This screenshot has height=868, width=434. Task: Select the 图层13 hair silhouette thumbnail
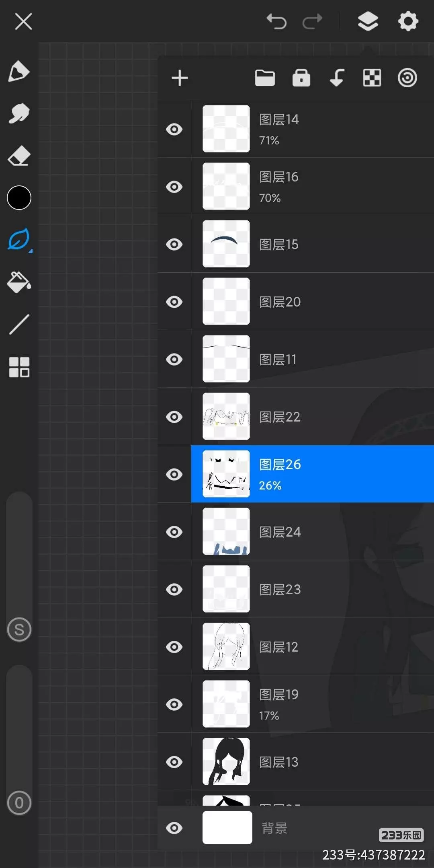pos(226,761)
